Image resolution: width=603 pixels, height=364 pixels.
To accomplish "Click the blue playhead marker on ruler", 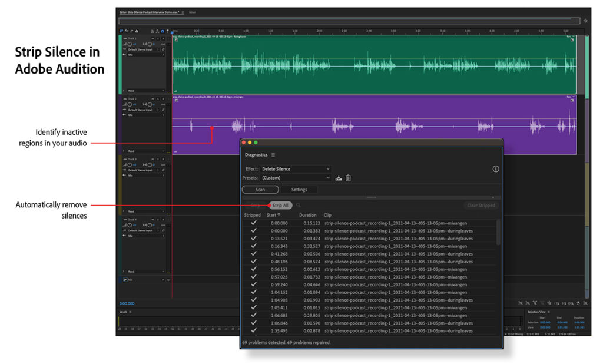I will point(172,32).
